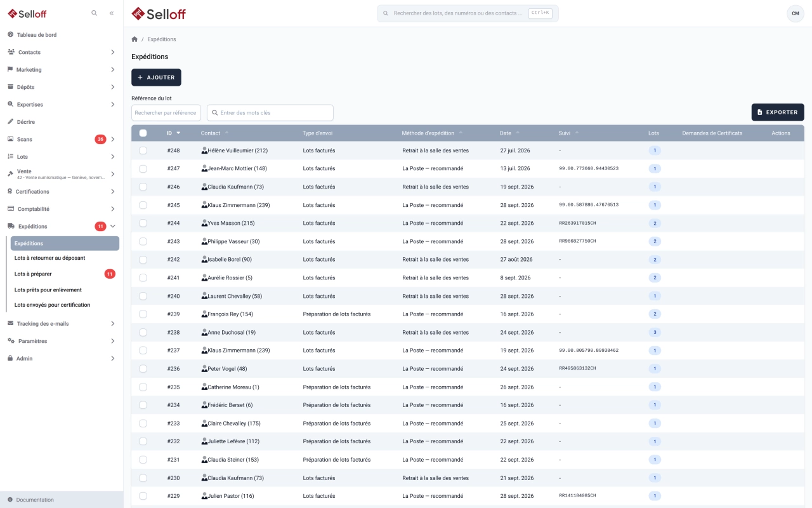Click the Marketing flag icon
812x508 pixels.
tap(10, 69)
